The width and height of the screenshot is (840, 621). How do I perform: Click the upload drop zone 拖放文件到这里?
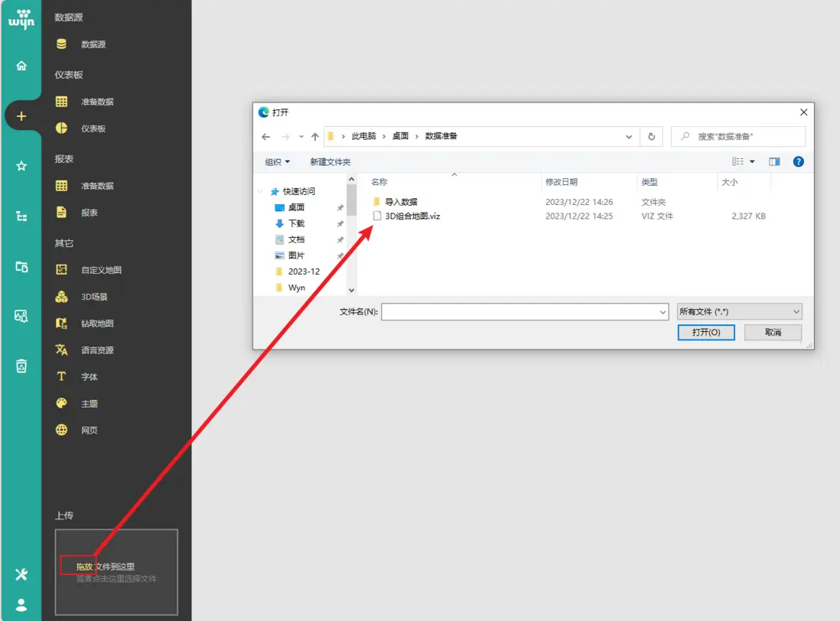[x=116, y=572]
